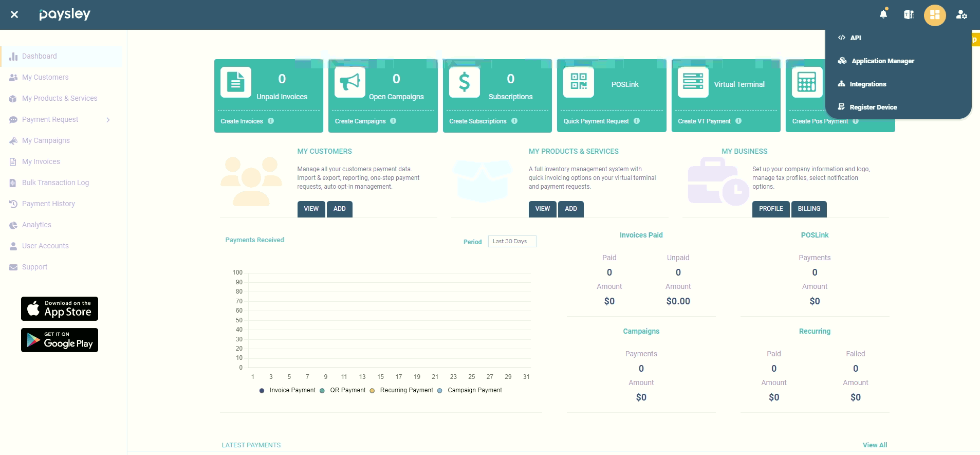The image size is (980, 455).
Task: Close the sidebar with the X icon
Action: (14, 14)
